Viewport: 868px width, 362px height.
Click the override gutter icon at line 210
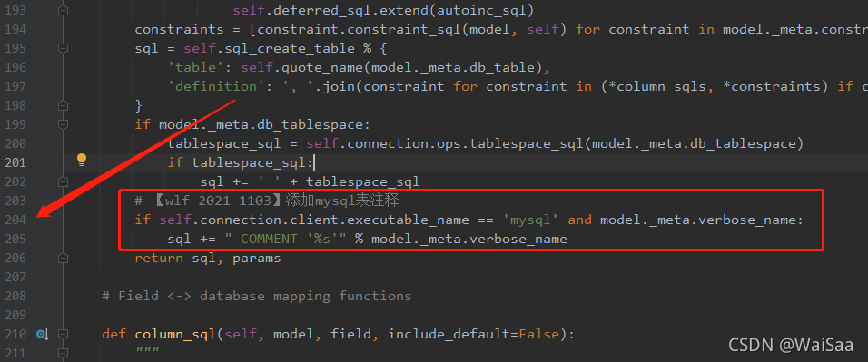[x=43, y=334]
